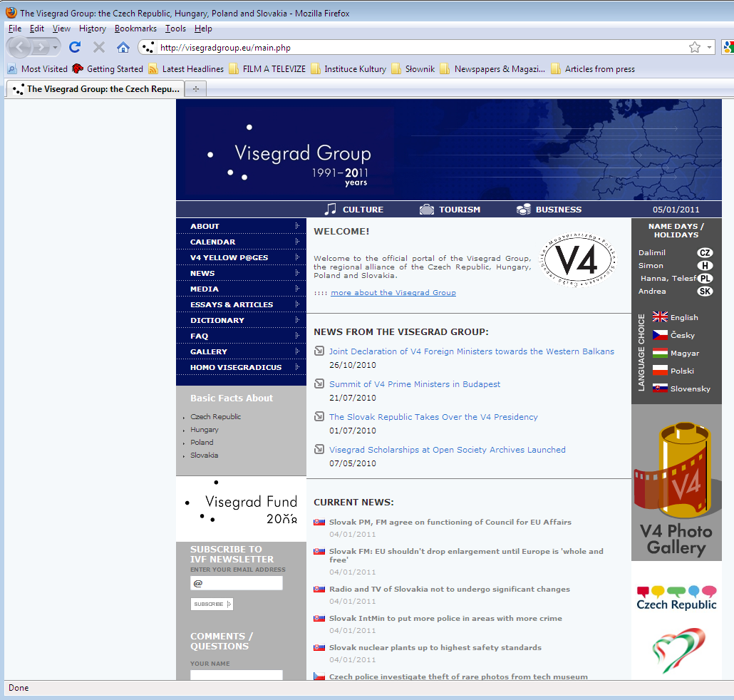Click the 'more about the Visegrad Group' link
The image size is (734, 700).
393,293
